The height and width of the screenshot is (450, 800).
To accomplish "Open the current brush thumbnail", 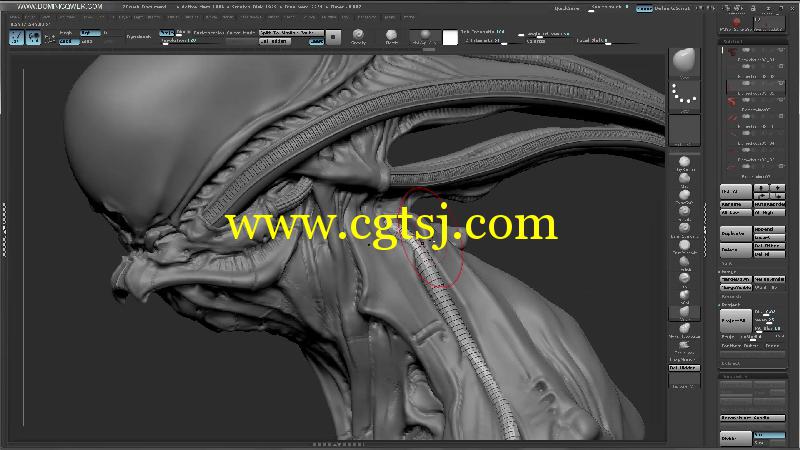I will [x=684, y=63].
